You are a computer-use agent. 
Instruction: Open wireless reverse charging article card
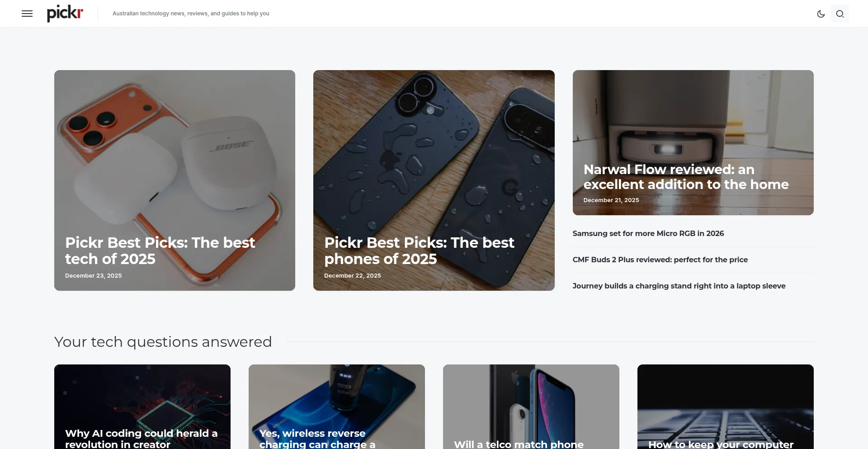337,407
